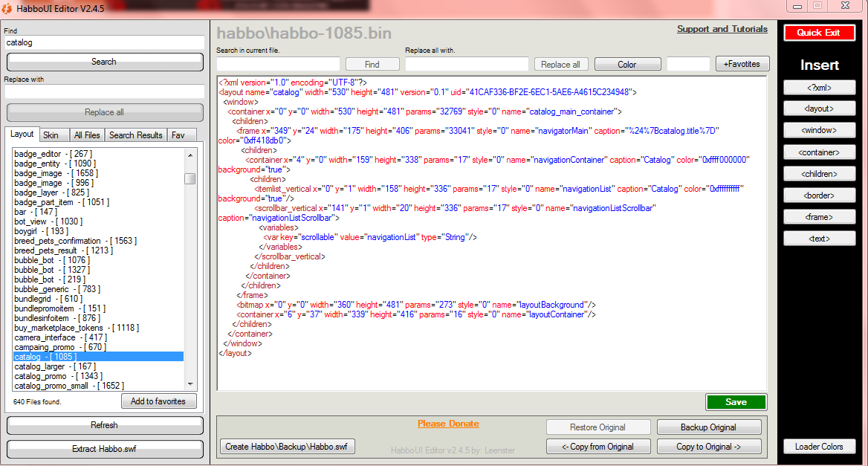The height and width of the screenshot is (466, 868).
Task: Select highlighted catalog - [ 1085 ] entry
Action: point(98,357)
